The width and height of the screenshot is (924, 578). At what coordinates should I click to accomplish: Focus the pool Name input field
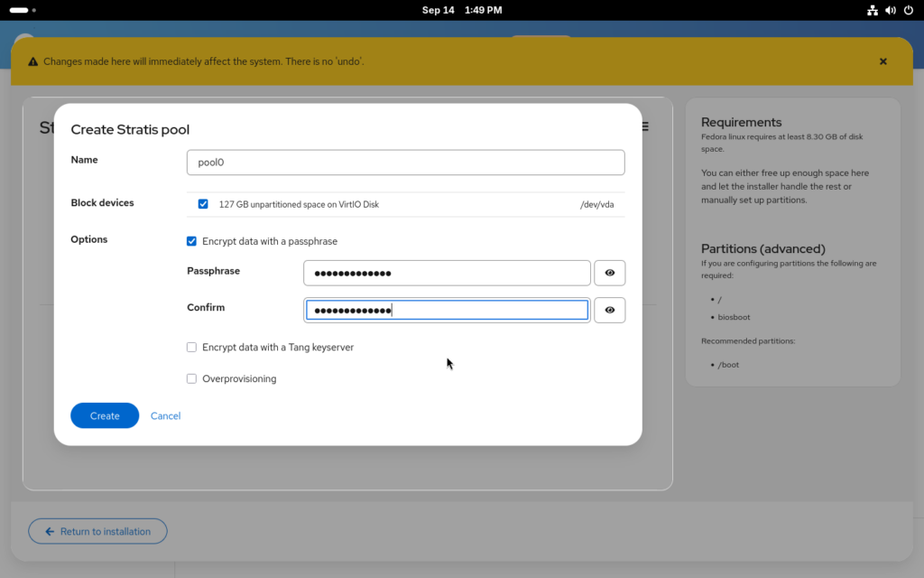405,163
